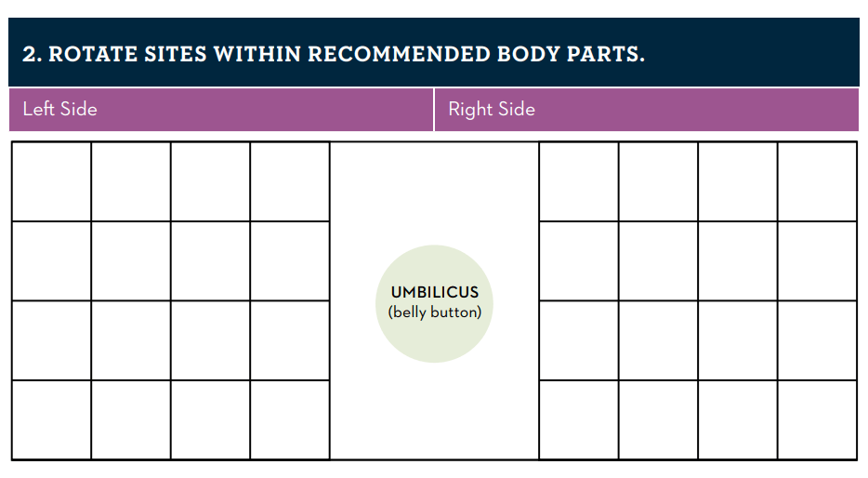Select the 'Rotate Sites Within Recommended Body Parts' heading
Viewport: 868px width, 478px height.
(334, 53)
